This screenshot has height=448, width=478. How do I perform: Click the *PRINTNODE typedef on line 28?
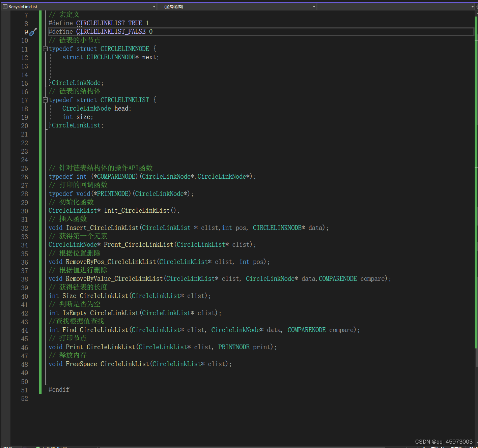point(111,194)
